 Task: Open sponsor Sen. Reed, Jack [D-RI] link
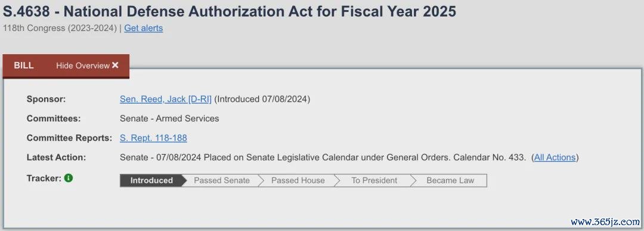pos(166,99)
